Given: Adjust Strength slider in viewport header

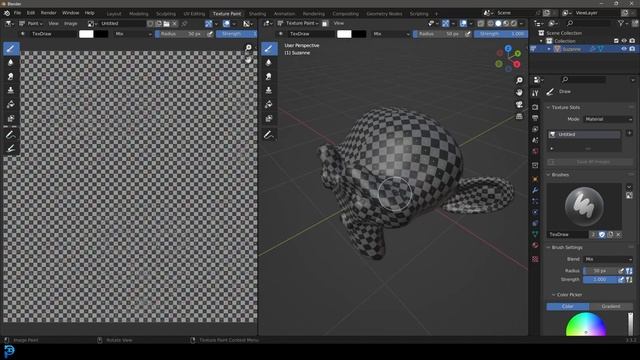Looking at the screenshot, I should click(x=500, y=34).
